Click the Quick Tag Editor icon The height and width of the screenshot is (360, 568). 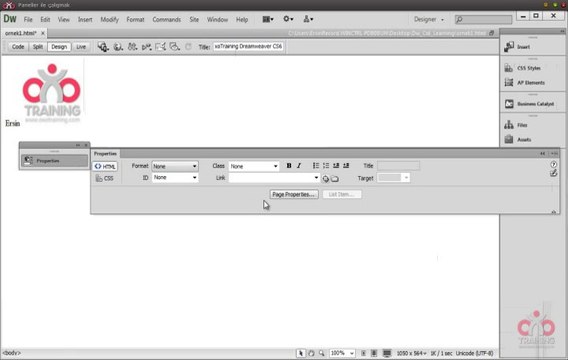click(x=554, y=173)
